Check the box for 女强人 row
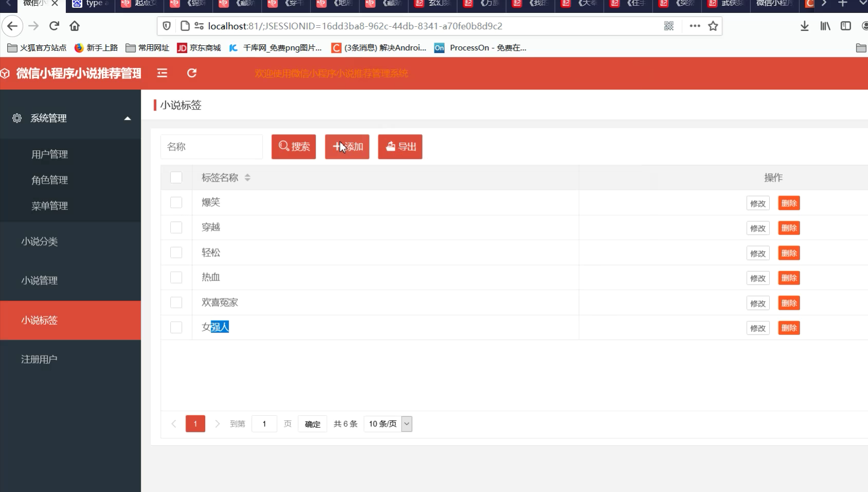This screenshot has height=492, width=868. click(176, 327)
